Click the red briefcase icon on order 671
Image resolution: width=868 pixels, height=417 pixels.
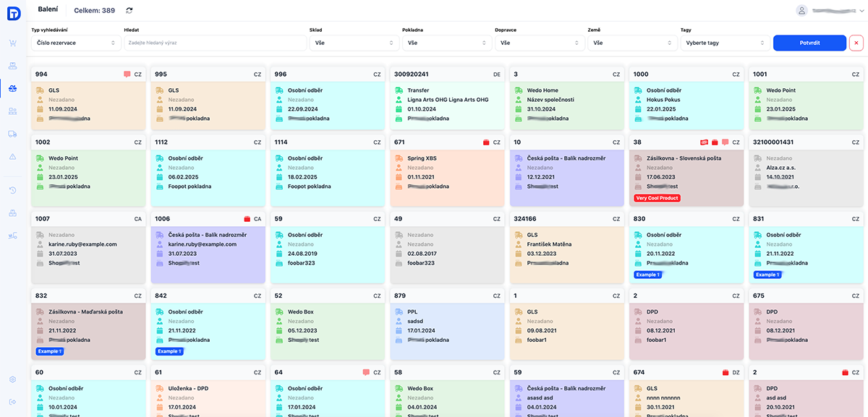click(x=486, y=142)
